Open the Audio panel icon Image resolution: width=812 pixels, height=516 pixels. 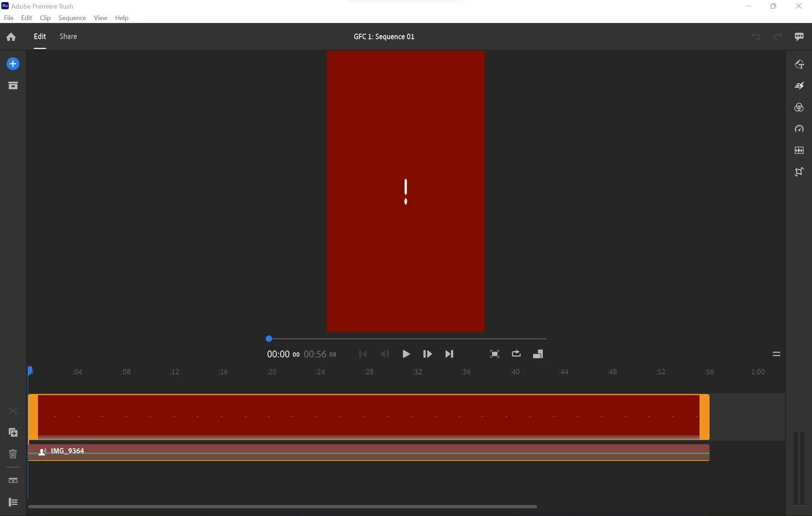(x=799, y=150)
